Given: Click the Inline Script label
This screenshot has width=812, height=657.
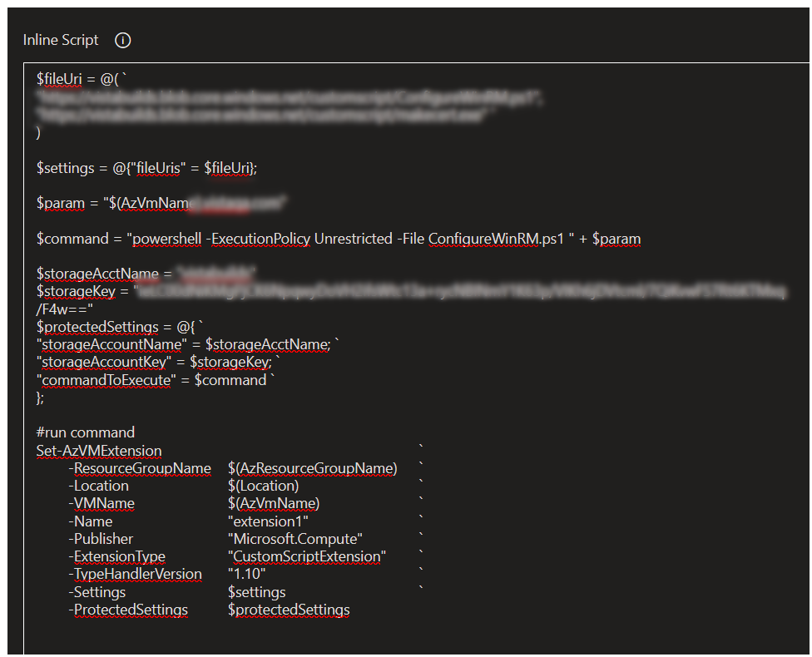Looking at the screenshot, I should coord(61,41).
